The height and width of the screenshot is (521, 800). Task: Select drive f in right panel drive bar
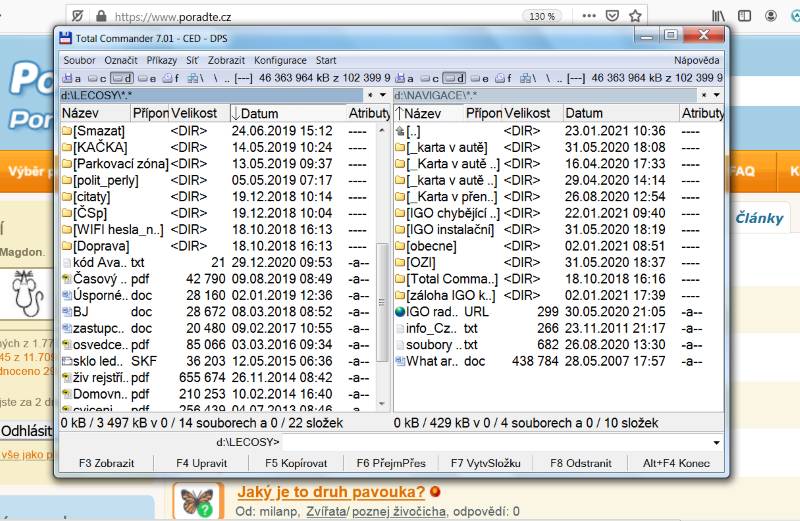click(504, 78)
